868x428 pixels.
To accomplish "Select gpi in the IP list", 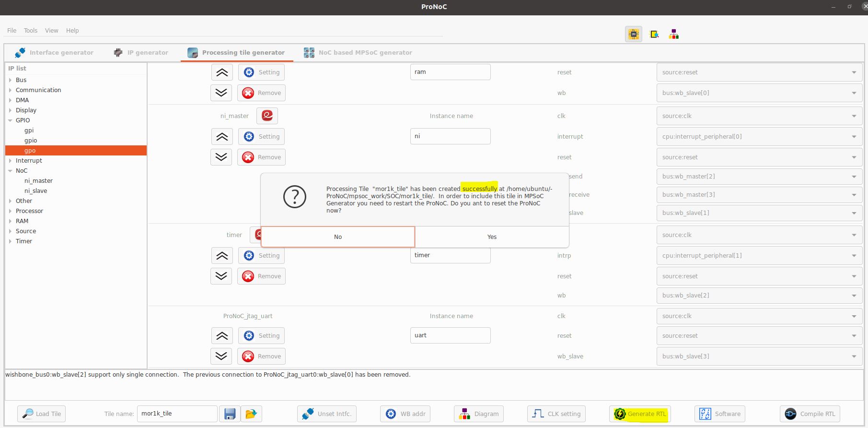I will tap(29, 131).
